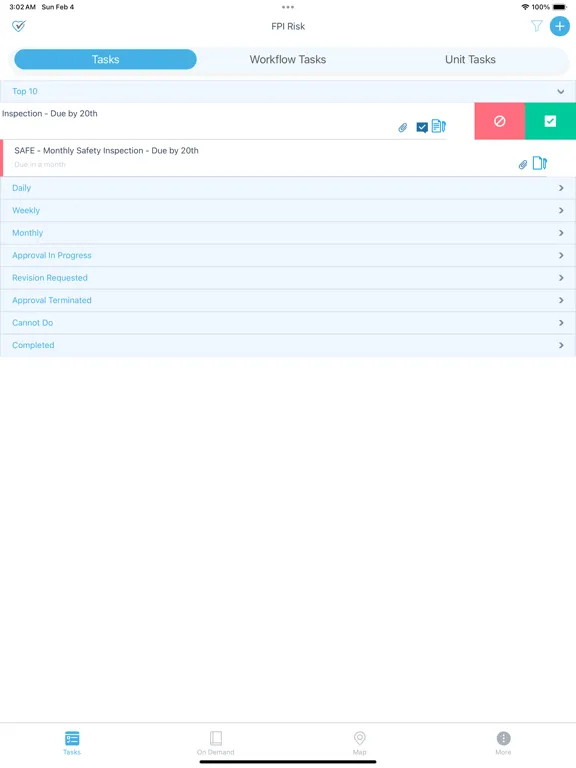The width and height of the screenshot is (576, 768).
Task: Add a new task with plus button
Action: coord(559,26)
